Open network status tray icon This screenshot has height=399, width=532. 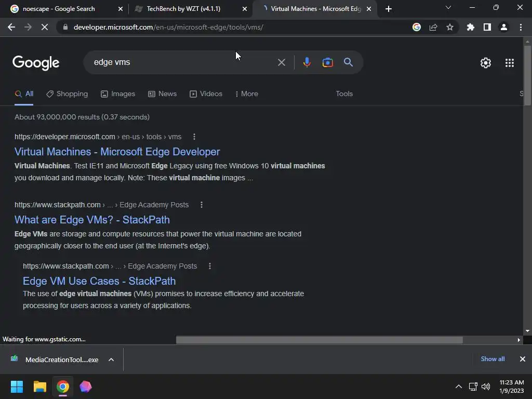coord(473,387)
